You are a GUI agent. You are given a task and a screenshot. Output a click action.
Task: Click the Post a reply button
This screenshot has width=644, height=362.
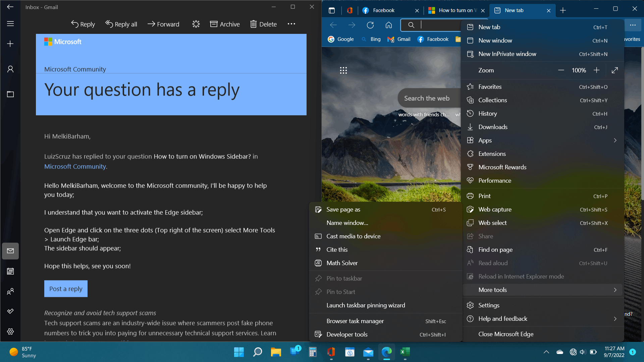66,289
